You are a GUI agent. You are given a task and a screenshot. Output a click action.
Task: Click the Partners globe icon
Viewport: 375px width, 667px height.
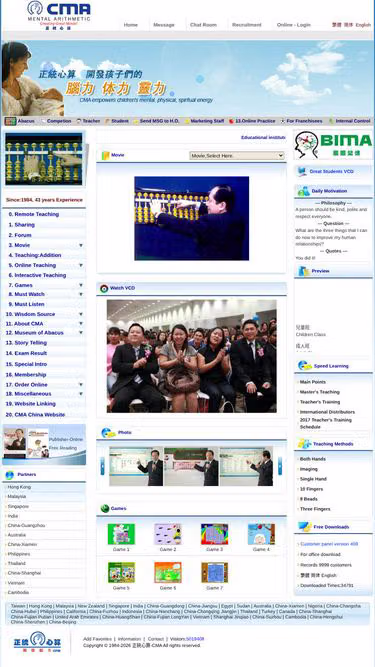point(9,475)
